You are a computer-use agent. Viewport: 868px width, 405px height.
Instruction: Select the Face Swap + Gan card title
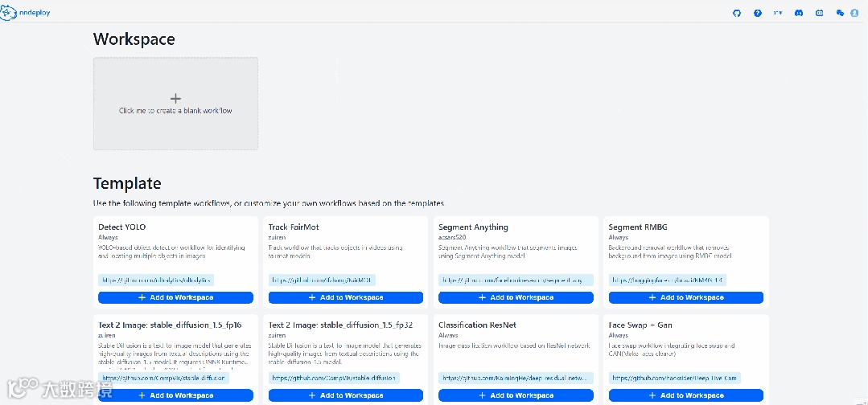[x=640, y=325]
